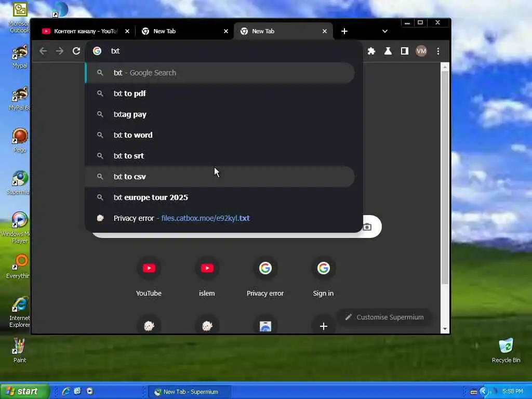Viewport: 532px width, 399px height.
Task: Open the three-dot browser menu
Action: click(x=438, y=51)
